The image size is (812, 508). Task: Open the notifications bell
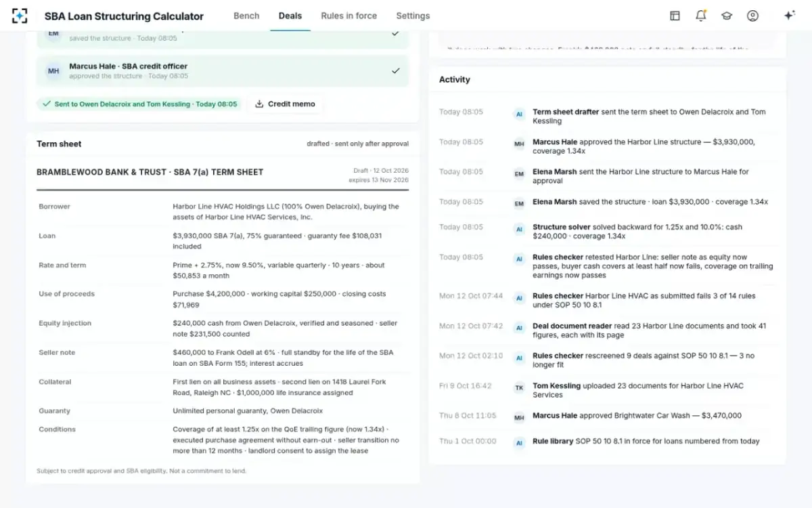point(701,16)
